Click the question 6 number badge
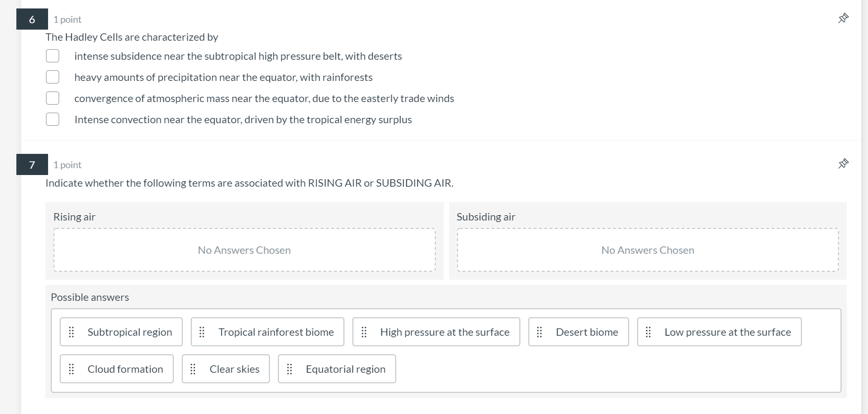The height and width of the screenshot is (414, 868). 32,19
